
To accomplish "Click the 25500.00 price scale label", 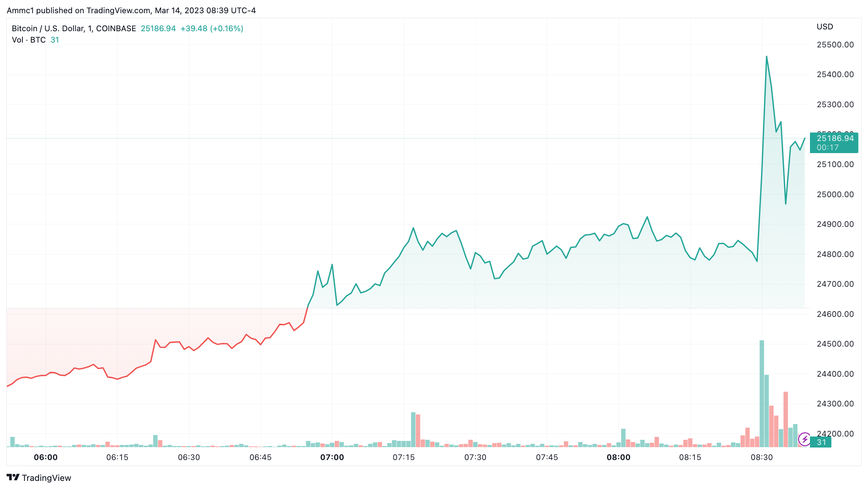I will [835, 45].
